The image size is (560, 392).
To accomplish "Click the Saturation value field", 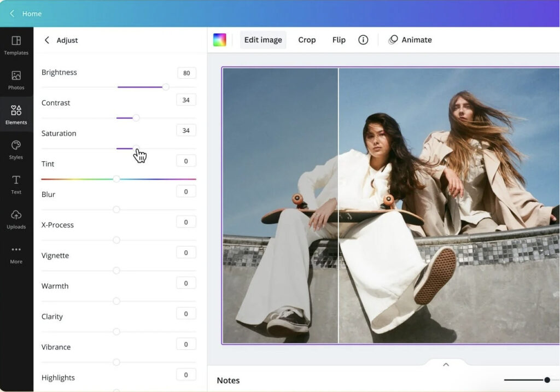I will click(x=186, y=130).
